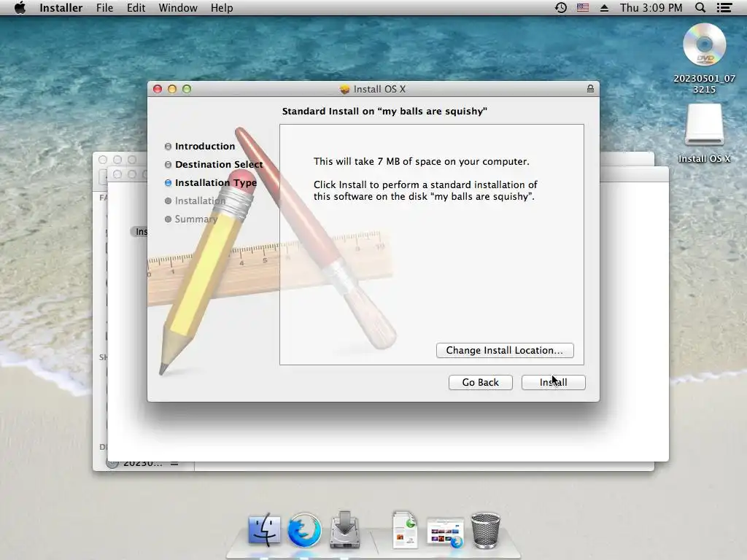Minimize the Install OS X window
747x560 pixels.
172,89
